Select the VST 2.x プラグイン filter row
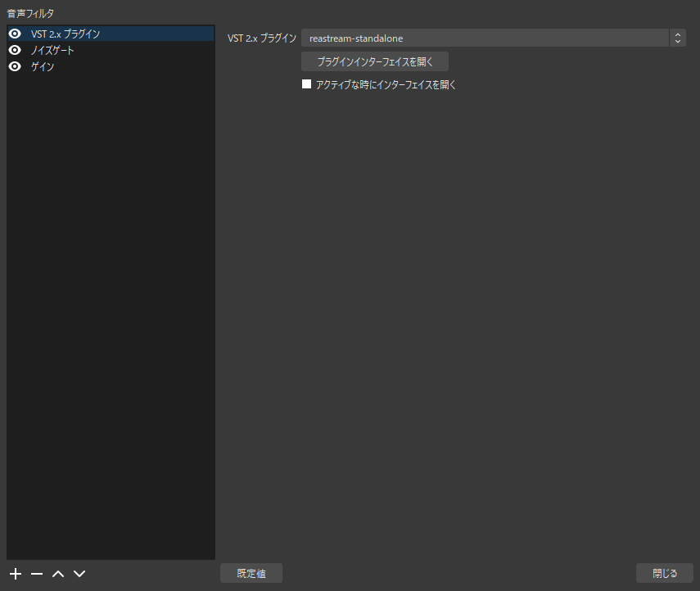The image size is (700, 591). coord(111,34)
